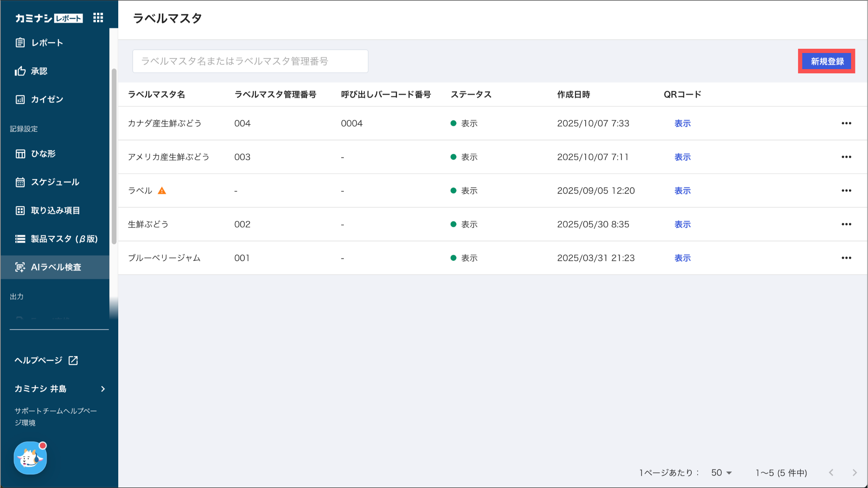Open more options for ブルーベリージャム row
This screenshot has height=488, width=868.
[x=846, y=258]
